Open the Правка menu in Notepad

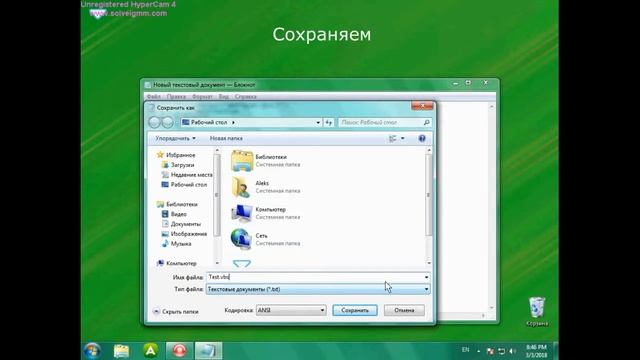[x=176, y=97]
